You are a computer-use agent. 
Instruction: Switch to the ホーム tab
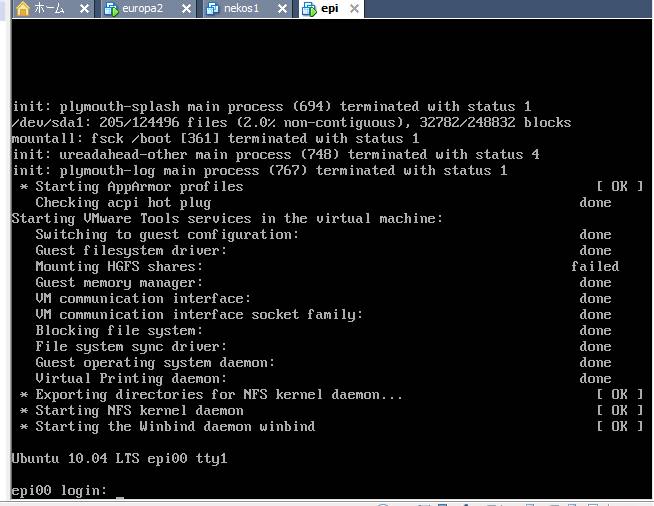point(49,9)
